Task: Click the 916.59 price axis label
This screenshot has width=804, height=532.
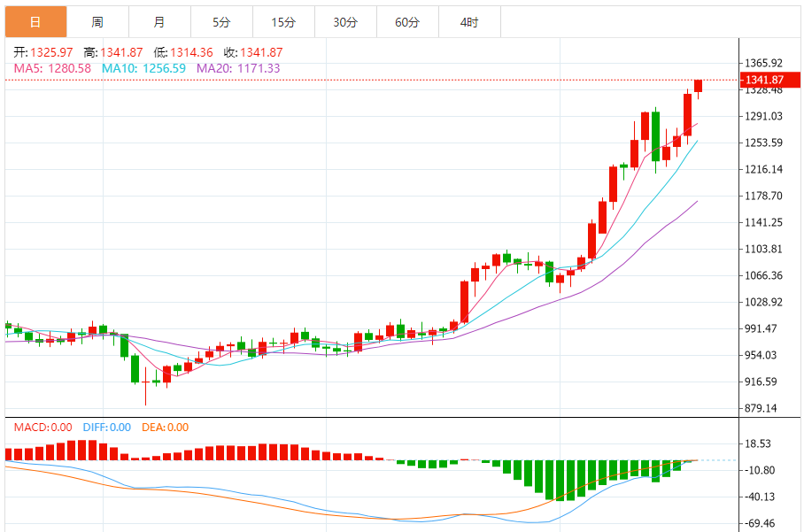Action: point(761,382)
